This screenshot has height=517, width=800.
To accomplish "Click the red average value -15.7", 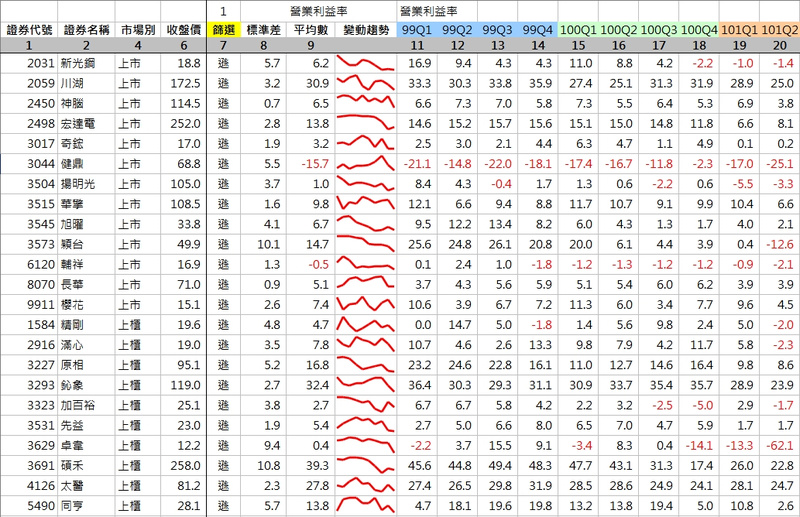I will pos(315,164).
